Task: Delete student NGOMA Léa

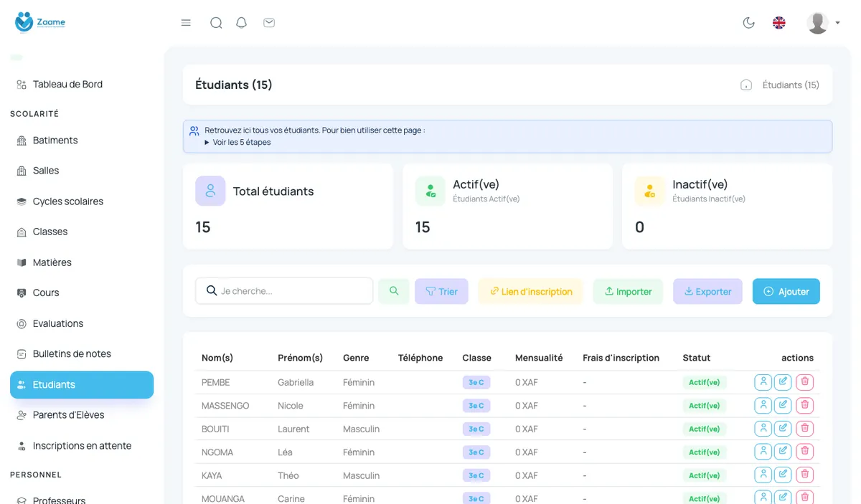Action: pos(805,452)
